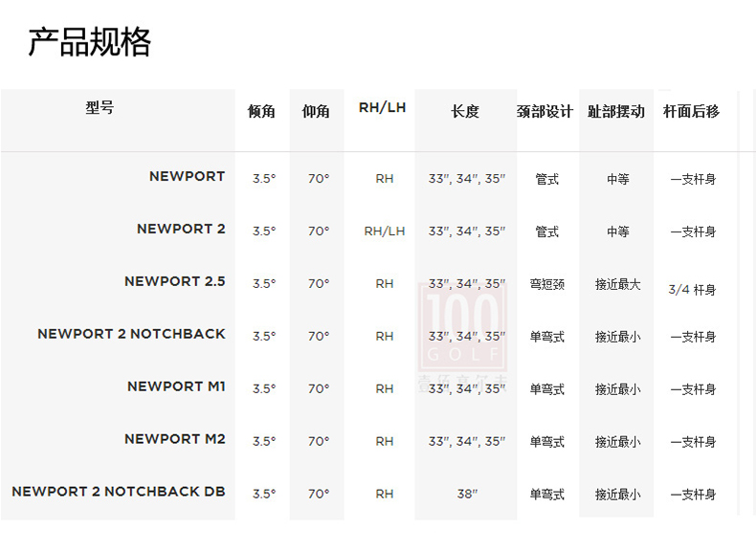Select 接近最小 in NEWPORT 2 NOTCHBACK DB row

point(618,495)
